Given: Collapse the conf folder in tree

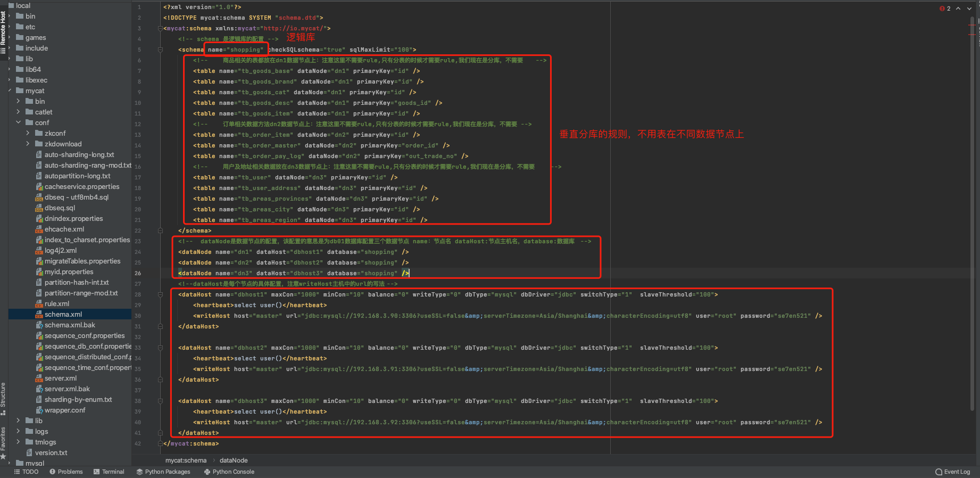Looking at the screenshot, I should [19, 122].
